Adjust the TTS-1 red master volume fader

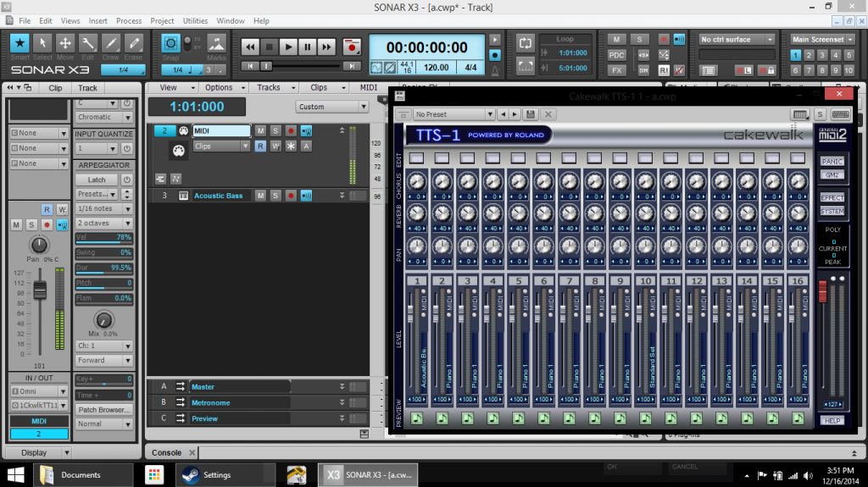[821, 291]
